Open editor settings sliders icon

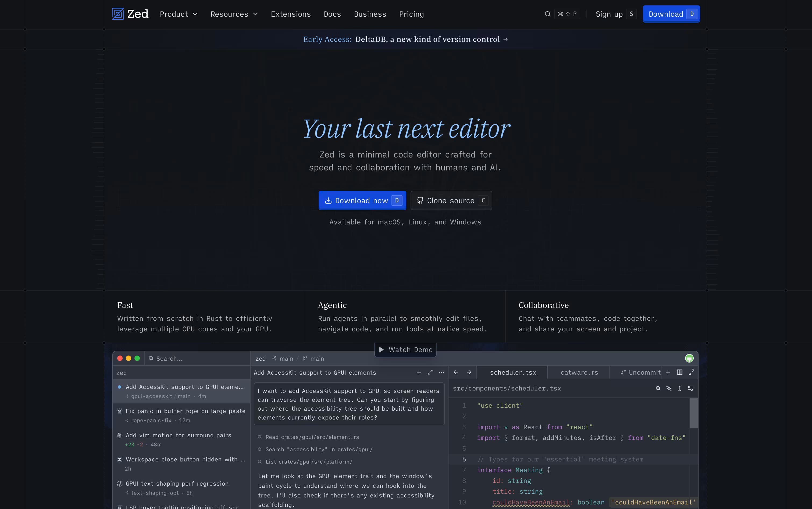[x=690, y=389]
